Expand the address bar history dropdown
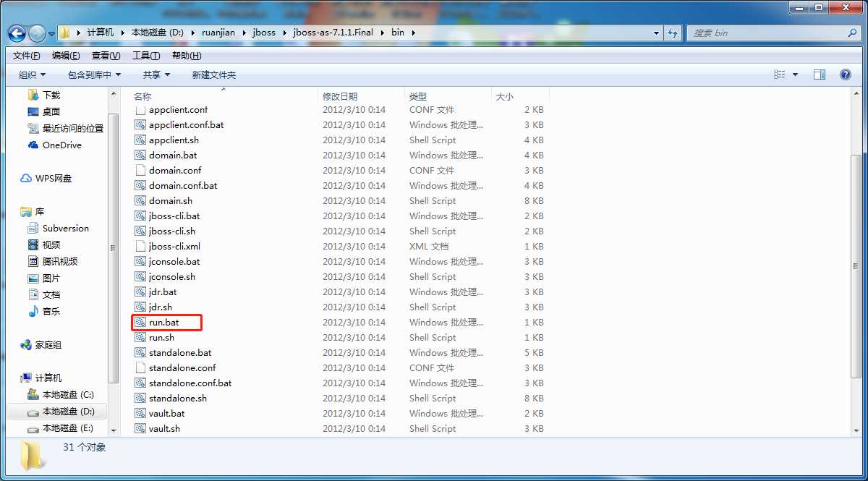Screen dimensions: 868x481 656,33
